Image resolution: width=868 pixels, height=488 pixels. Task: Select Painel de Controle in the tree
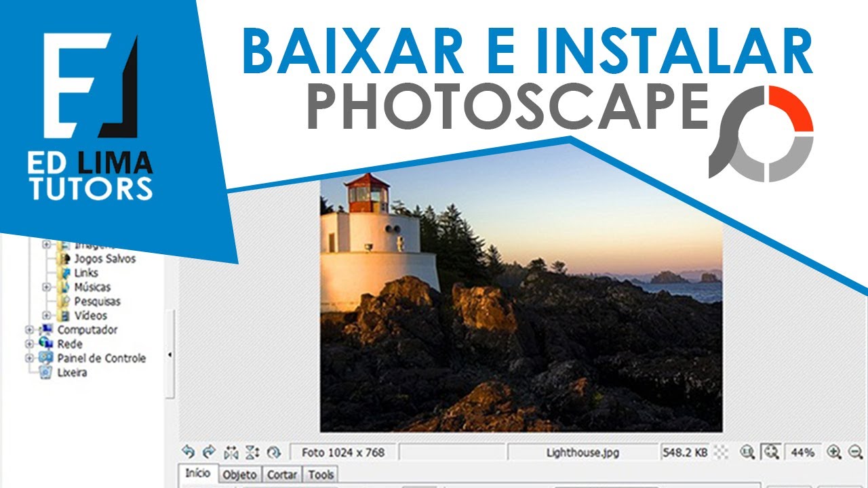(102, 359)
